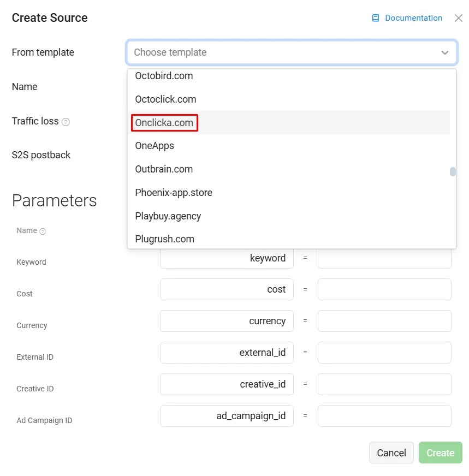Click the cost parameter name field
Image resolution: width=469 pixels, height=476 pixels.
(x=227, y=289)
